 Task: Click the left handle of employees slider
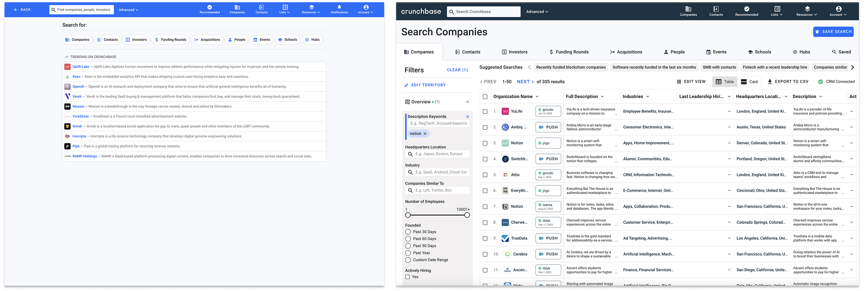(x=408, y=215)
